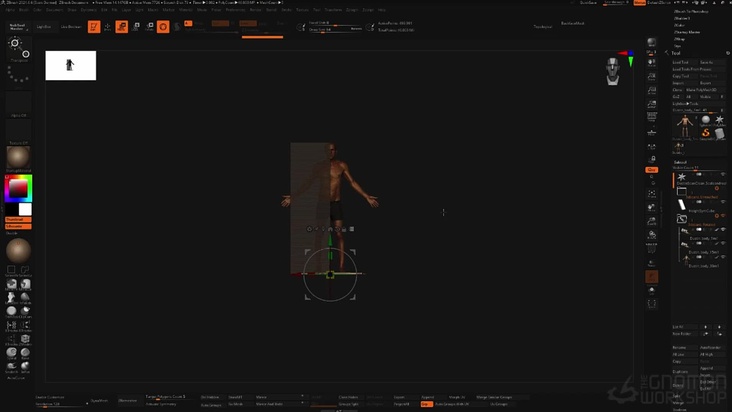The width and height of the screenshot is (732, 412).
Task: Collapse the Subtool section header
Action: (x=681, y=161)
